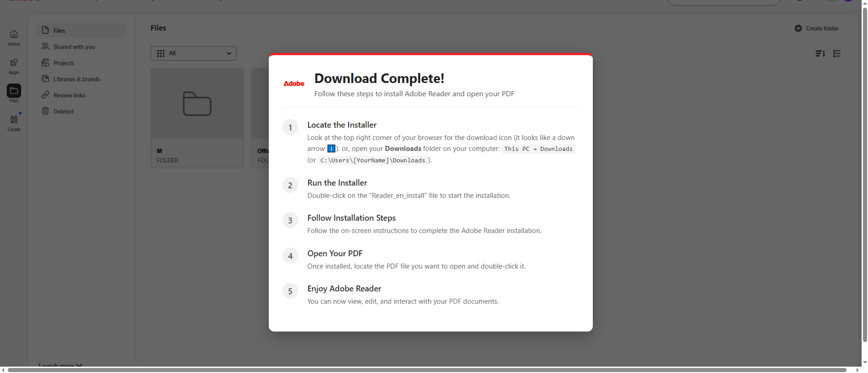Image resolution: width=868 pixels, height=373 pixels.
Task: Click the "Download Complete!" heading
Action: coord(379,78)
